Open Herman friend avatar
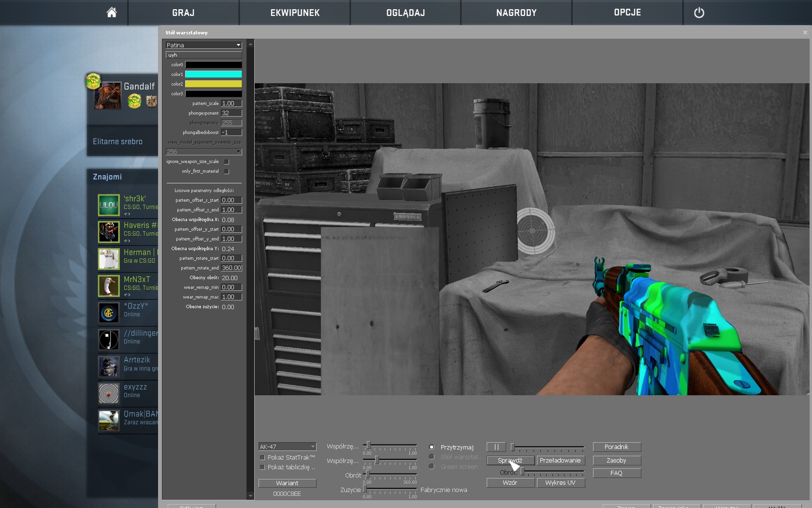 tap(109, 259)
